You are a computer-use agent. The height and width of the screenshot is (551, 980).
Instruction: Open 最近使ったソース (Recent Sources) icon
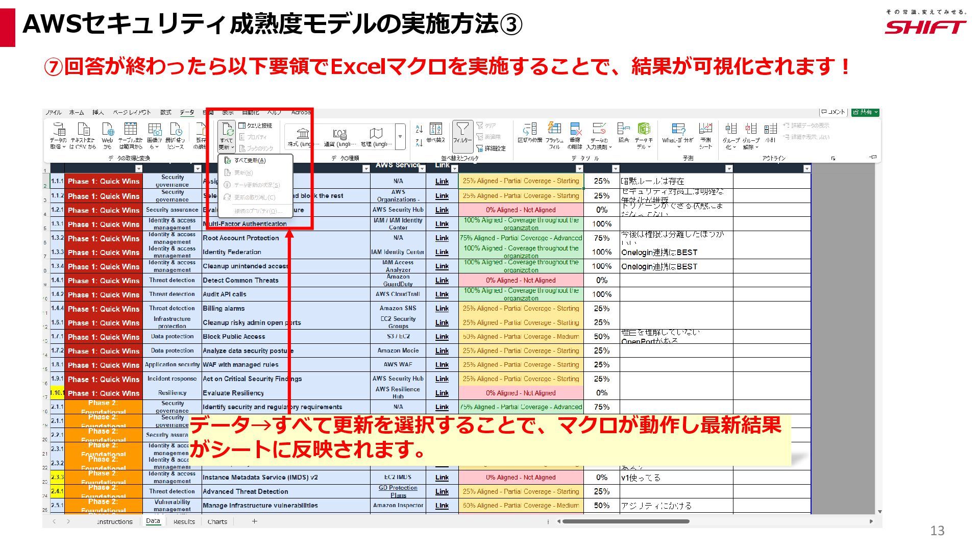(175, 135)
